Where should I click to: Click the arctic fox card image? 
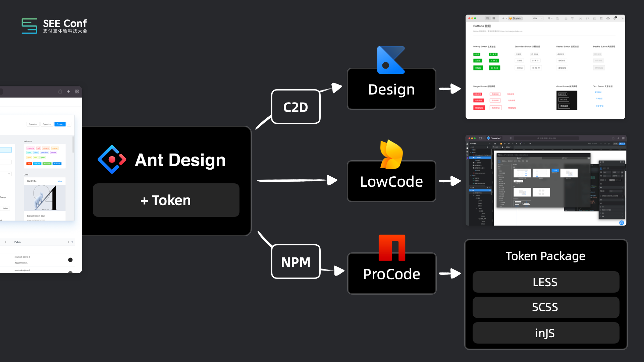pyautogui.click(x=44, y=198)
